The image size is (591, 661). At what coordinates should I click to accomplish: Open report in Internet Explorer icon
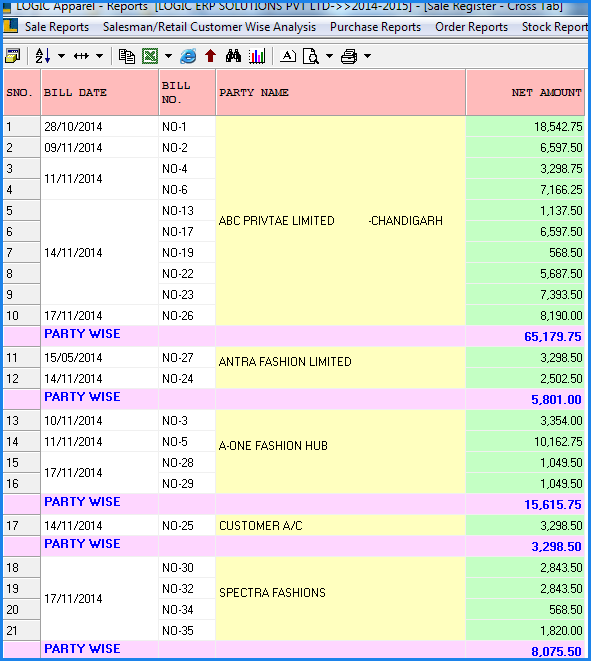tap(188, 56)
